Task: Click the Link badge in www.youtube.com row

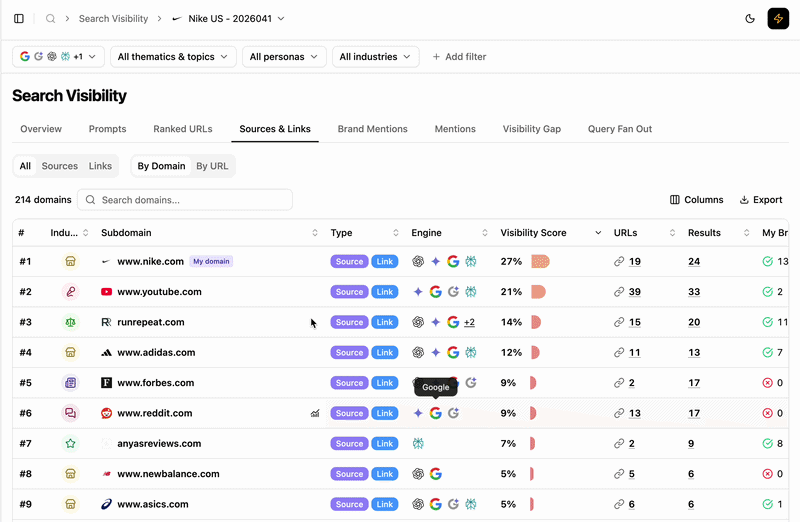Action: [385, 292]
